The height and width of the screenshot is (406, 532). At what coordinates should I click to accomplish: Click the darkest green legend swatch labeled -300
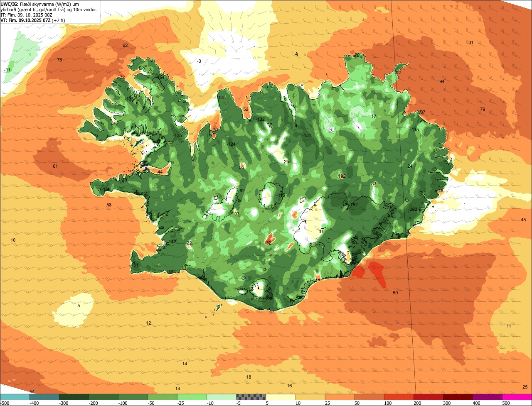click(x=74, y=397)
